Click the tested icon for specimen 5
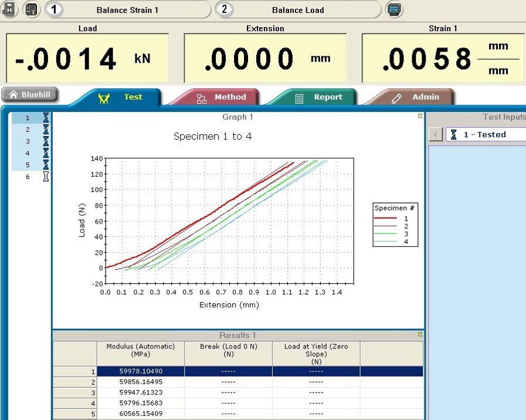Image resolution: width=526 pixels, height=420 pixels. (x=46, y=165)
